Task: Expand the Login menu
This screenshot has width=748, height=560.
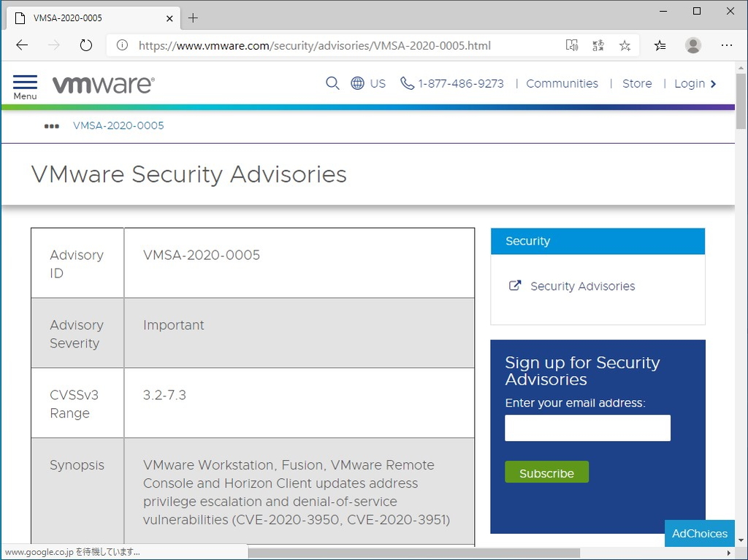Action: click(695, 83)
